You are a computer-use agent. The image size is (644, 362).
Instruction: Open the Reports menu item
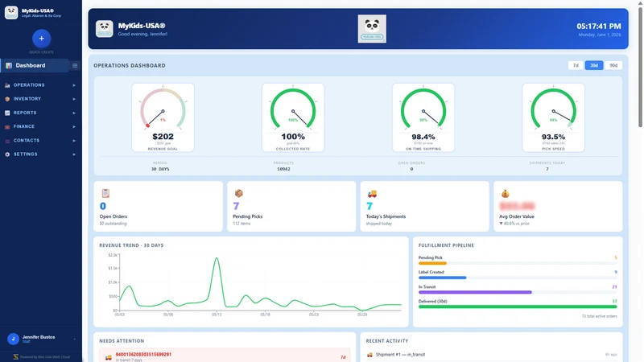(41, 113)
